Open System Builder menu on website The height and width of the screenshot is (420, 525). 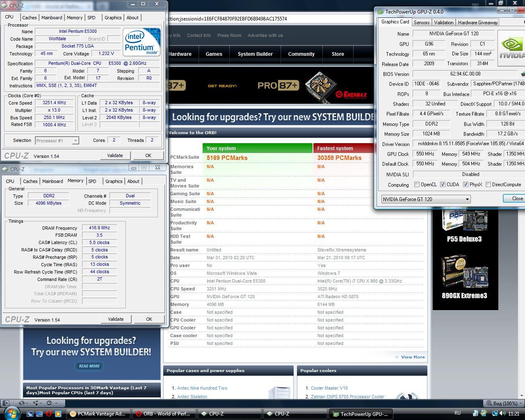[255, 54]
